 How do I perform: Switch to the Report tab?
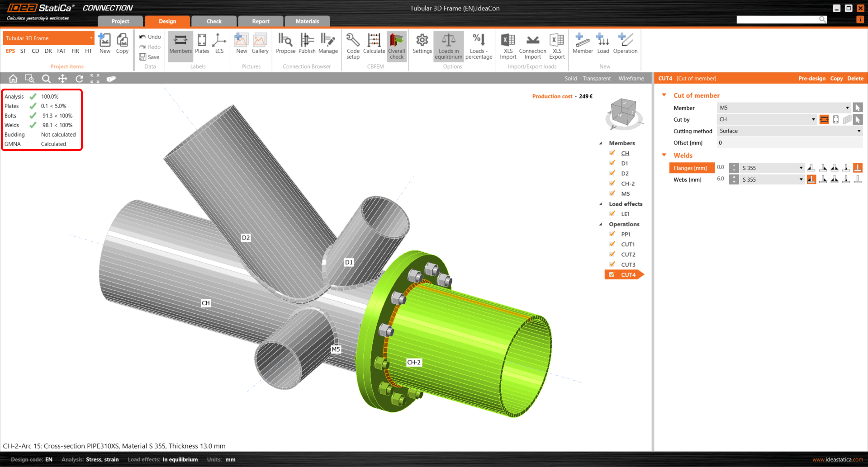pos(261,21)
